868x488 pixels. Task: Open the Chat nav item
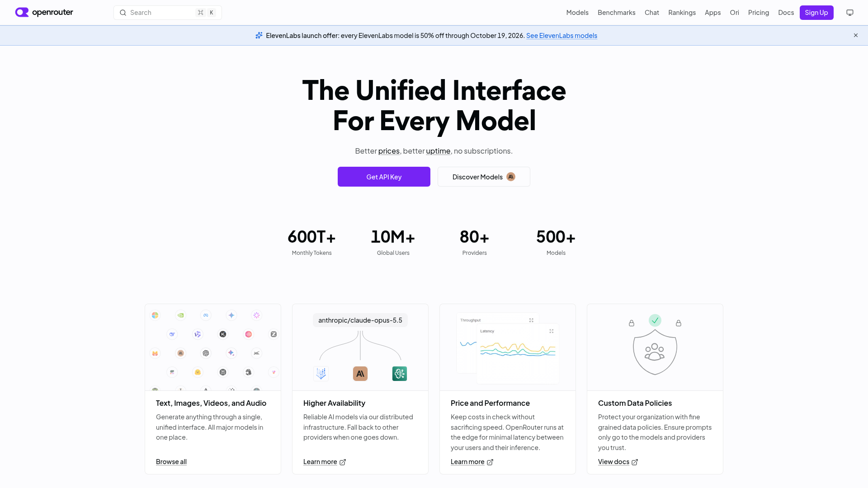[652, 13]
